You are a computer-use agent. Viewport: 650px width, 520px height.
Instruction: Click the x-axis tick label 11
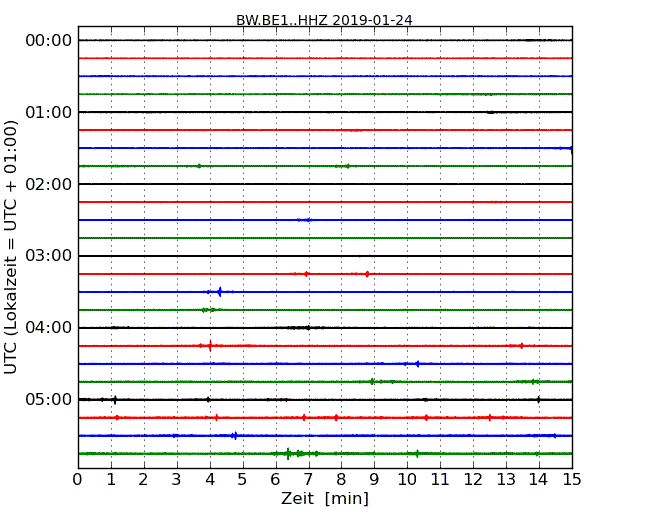tap(440, 480)
